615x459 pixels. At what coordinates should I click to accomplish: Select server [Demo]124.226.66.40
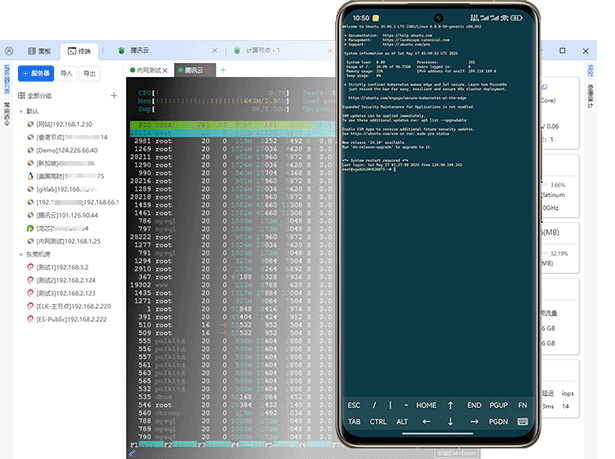(62, 150)
